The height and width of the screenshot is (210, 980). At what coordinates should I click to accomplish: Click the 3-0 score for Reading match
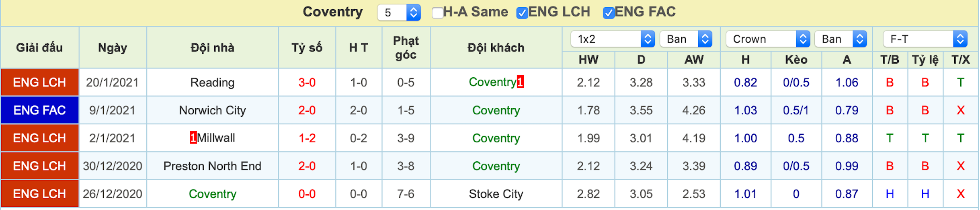point(307,82)
